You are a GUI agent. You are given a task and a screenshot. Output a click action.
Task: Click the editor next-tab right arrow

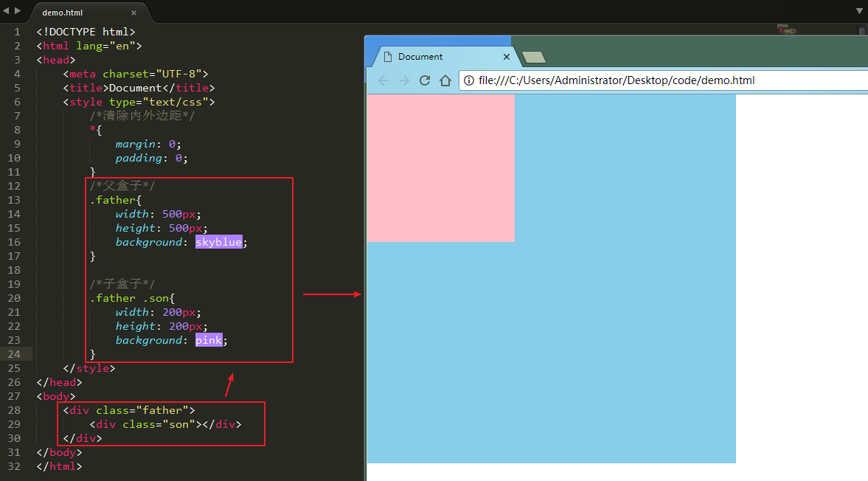click(18, 10)
